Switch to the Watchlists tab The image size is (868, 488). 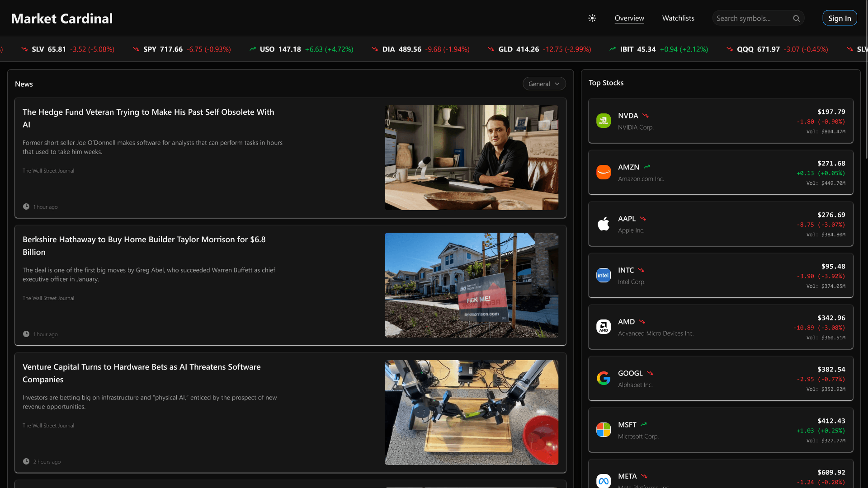point(678,18)
